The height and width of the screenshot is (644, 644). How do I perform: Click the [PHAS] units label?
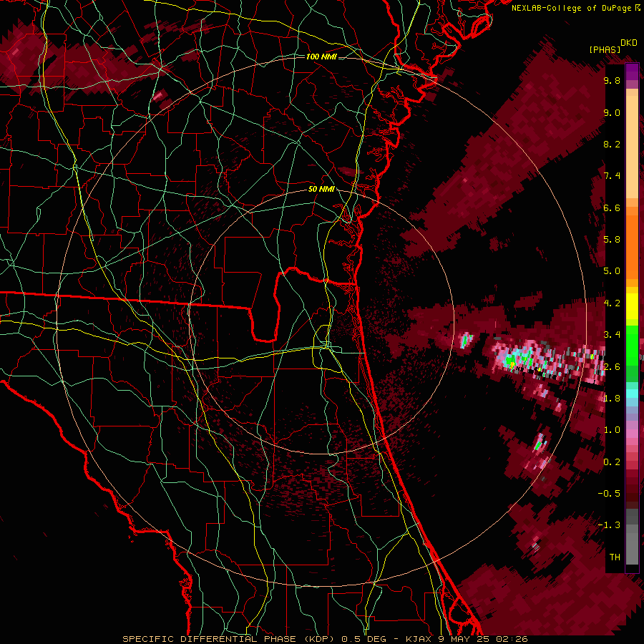click(605, 49)
